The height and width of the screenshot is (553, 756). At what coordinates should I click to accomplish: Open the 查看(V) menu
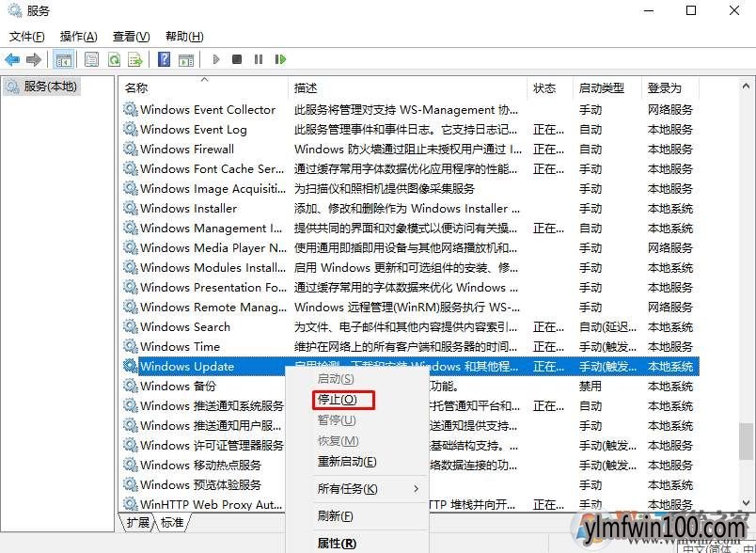(x=131, y=37)
